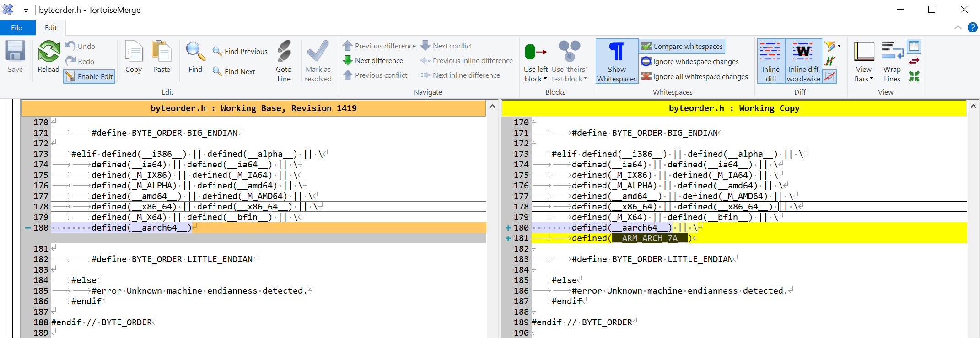
Task: Click right pane scroll-up arrow
Action: point(973,107)
